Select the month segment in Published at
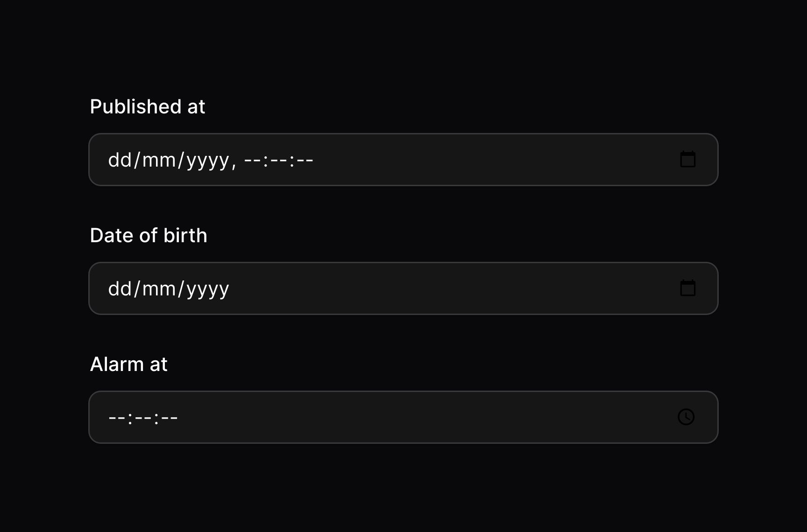 pyautogui.click(x=159, y=160)
